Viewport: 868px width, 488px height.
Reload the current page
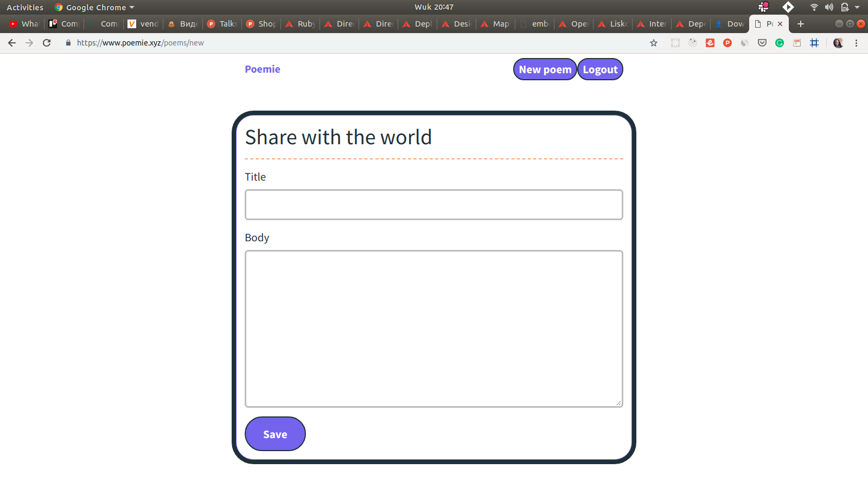coord(47,43)
